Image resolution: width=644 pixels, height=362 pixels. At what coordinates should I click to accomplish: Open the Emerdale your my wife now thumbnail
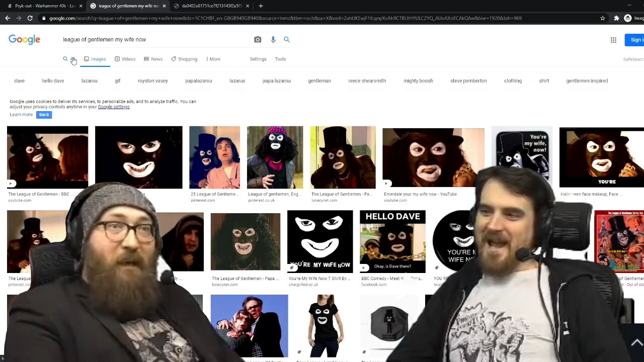[433, 157]
